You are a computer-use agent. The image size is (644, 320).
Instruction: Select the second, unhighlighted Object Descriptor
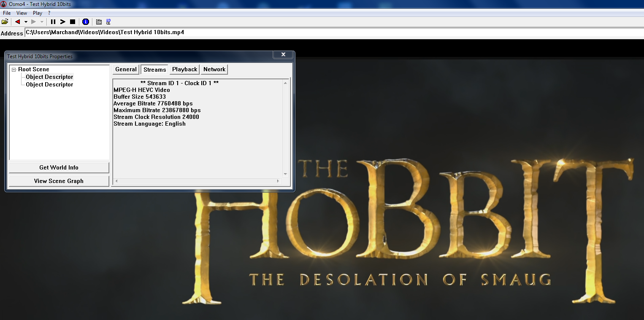49,85
